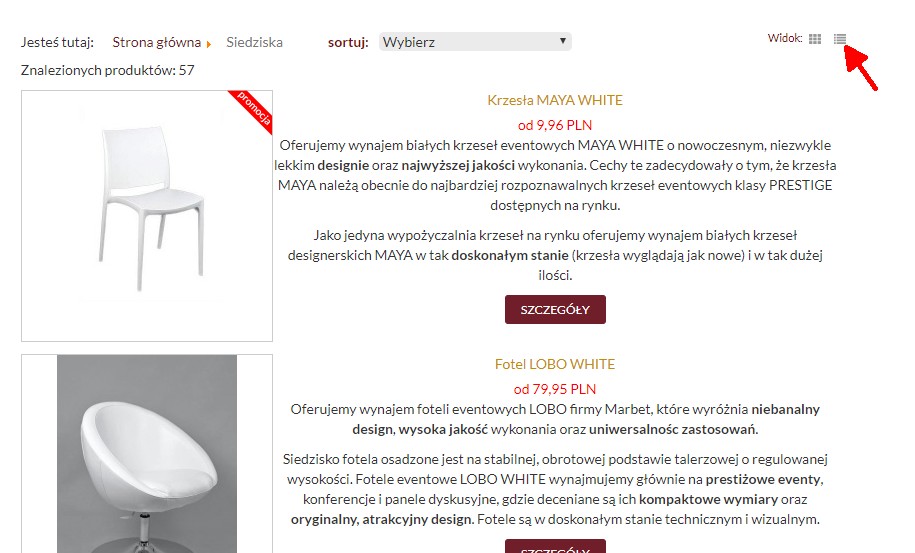Click the Widok label
Image resolution: width=915 pixels, height=553 pixels.
click(785, 38)
